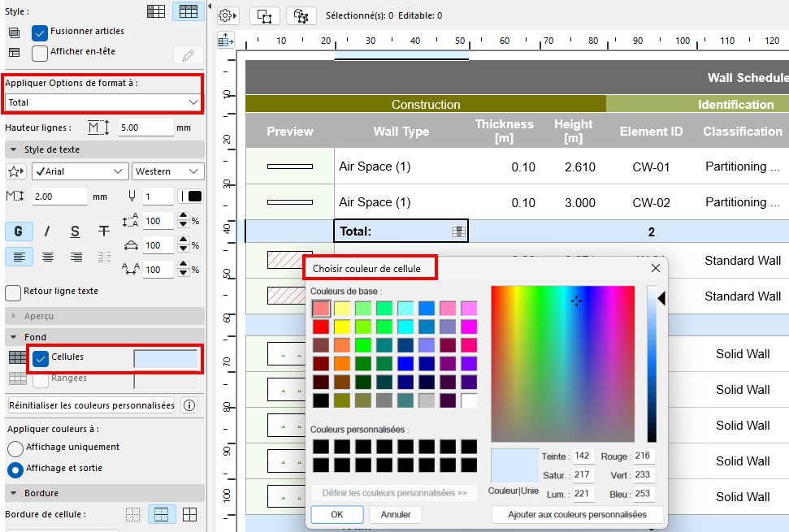Pick the white swatch in base colors
The height and width of the screenshot is (532, 789).
tap(469, 400)
